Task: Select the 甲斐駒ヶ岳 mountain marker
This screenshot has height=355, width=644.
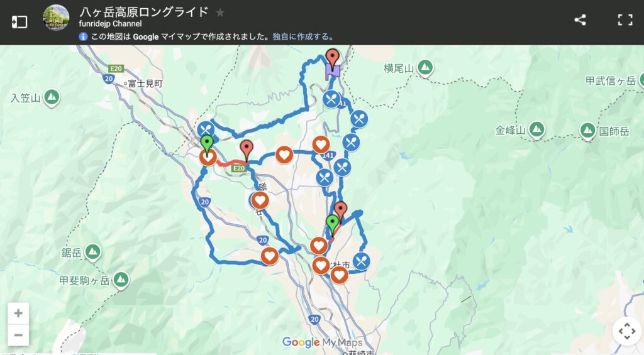Action: [x=121, y=280]
